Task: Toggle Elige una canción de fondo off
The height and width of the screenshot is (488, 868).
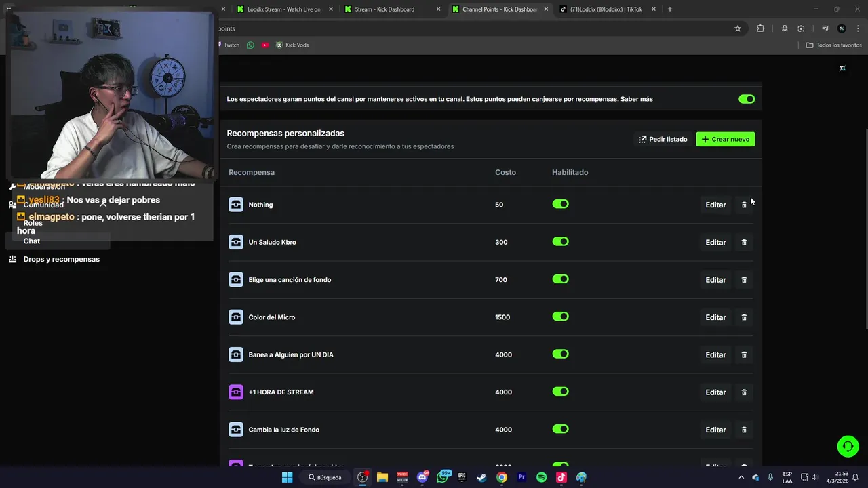Action: (x=560, y=279)
